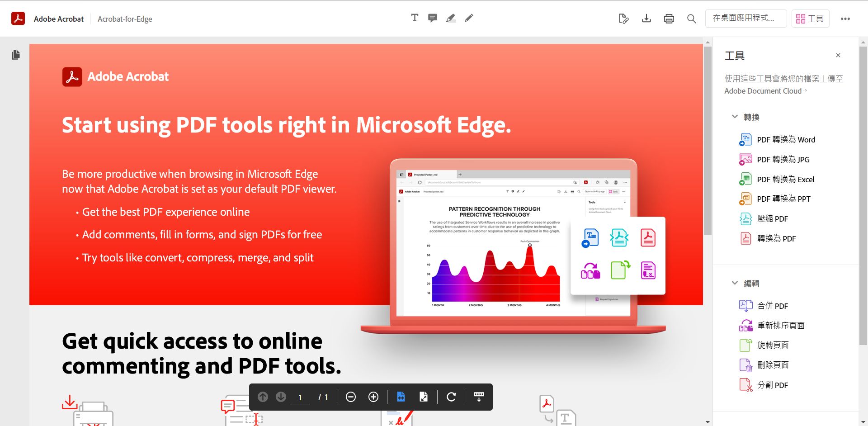The width and height of the screenshot is (868, 426).
Task: Open PDF 轉換為 Word tool
Action: [x=786, y=140]
